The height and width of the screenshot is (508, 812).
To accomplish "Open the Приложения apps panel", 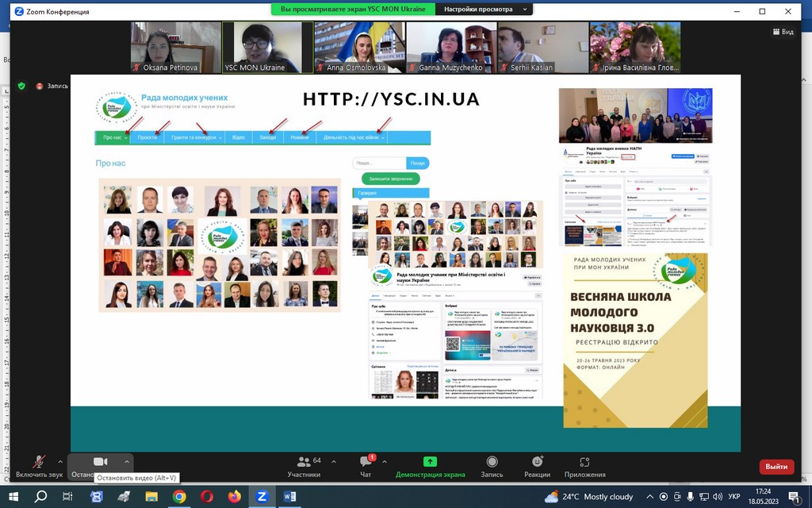I will pos(584,467).
